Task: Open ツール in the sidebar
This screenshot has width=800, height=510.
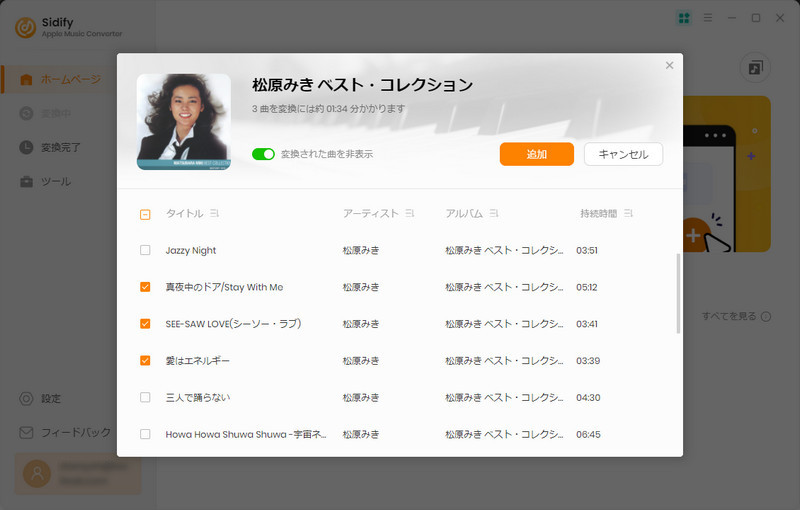Action: 45,182
